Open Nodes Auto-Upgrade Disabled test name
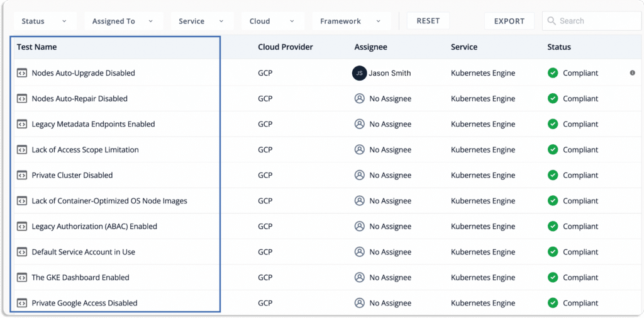The width and height of the screenshot is (644, 318). 84,73
